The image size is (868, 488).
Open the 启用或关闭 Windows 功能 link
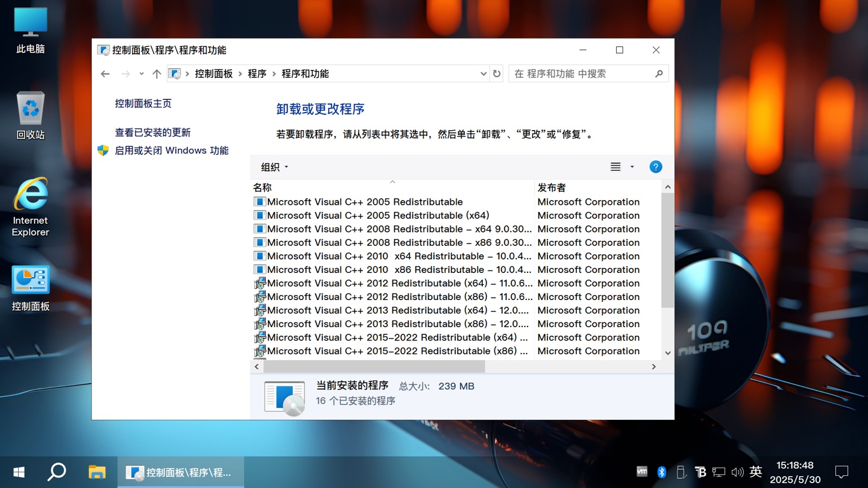[x=172, y=151]
